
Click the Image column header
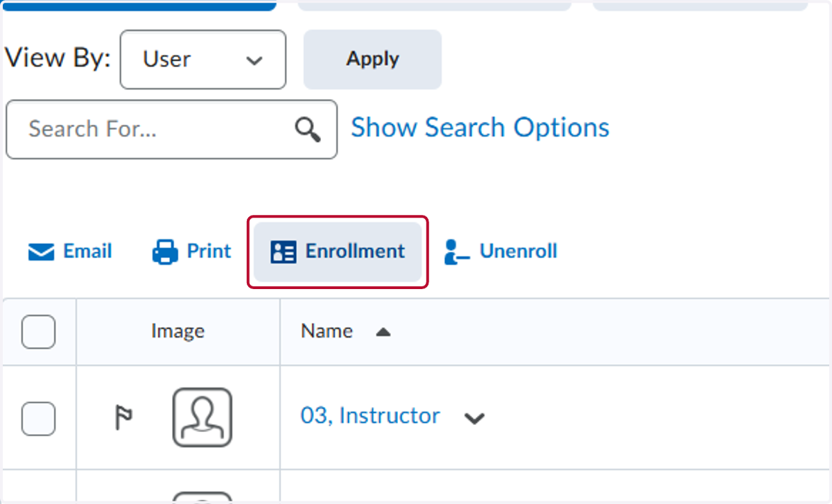tap(177, 331)
